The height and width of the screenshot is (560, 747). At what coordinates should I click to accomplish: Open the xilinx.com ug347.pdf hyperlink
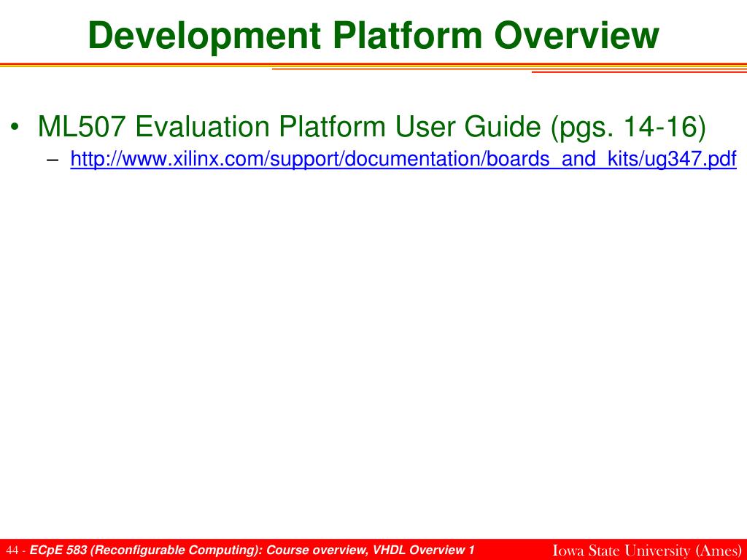[403, 159]
